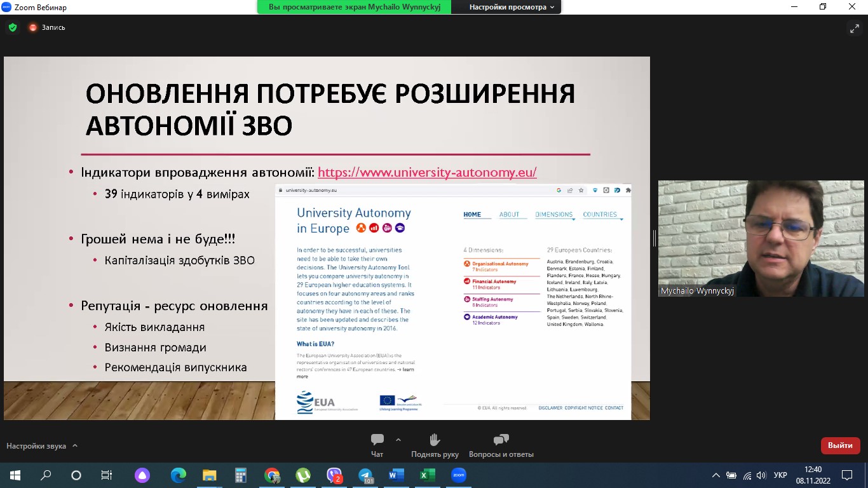Click the system volume speaker icon
Screen dimensions: 868x488
(761, 475)
